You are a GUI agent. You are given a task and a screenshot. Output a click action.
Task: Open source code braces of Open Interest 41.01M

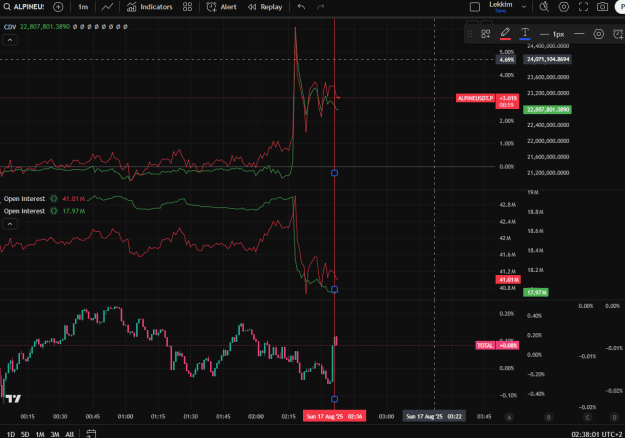54,198
